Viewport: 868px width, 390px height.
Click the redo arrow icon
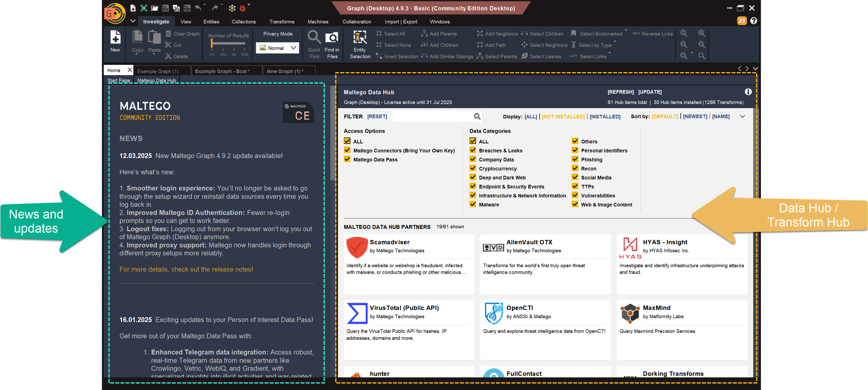[215, 8]
